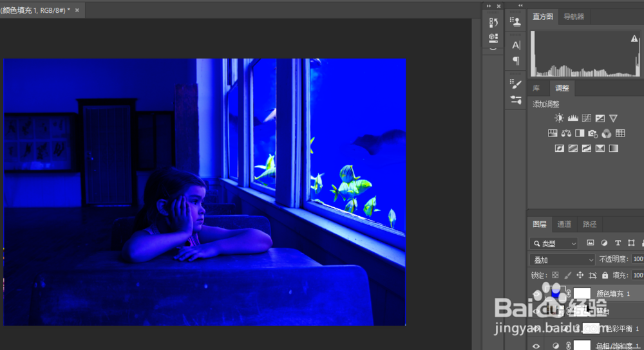
Task: Filter layers by adjustment layers
Action: (604, 243)
